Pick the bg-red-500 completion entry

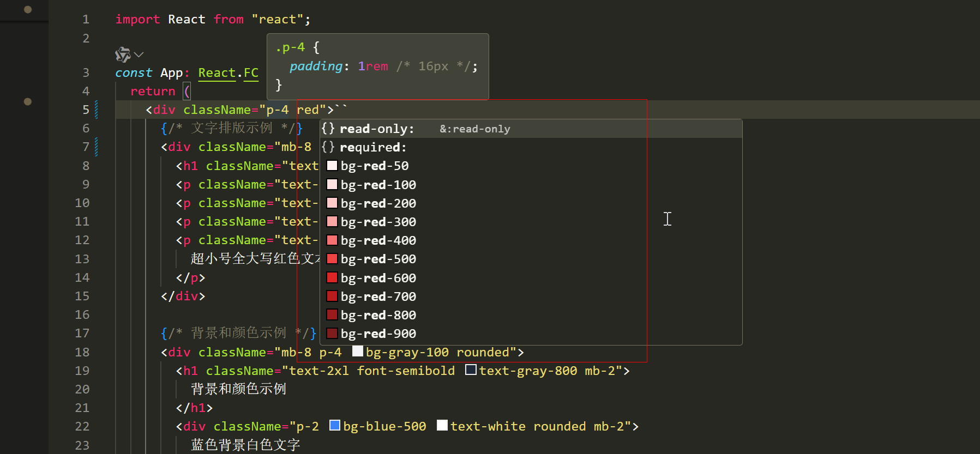pos(531,259)
